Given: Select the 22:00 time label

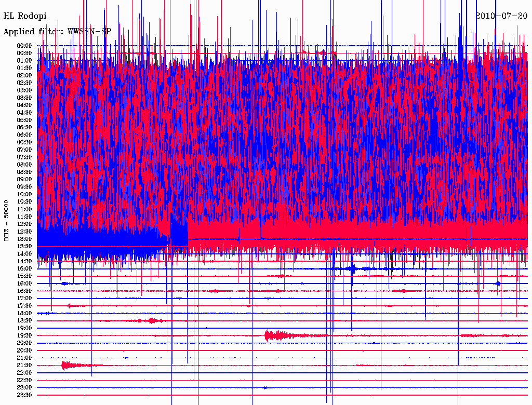Looking at the screenshot, I should [24, 373].
